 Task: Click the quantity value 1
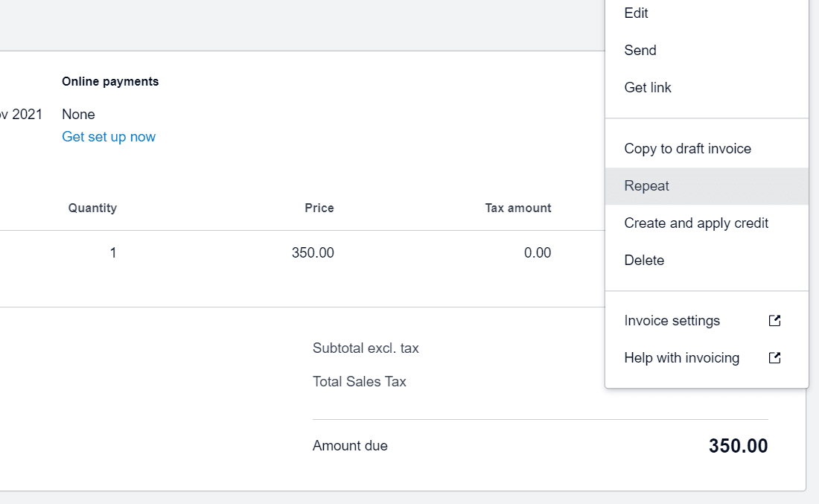pyautogui.click(x=113, y=253)
